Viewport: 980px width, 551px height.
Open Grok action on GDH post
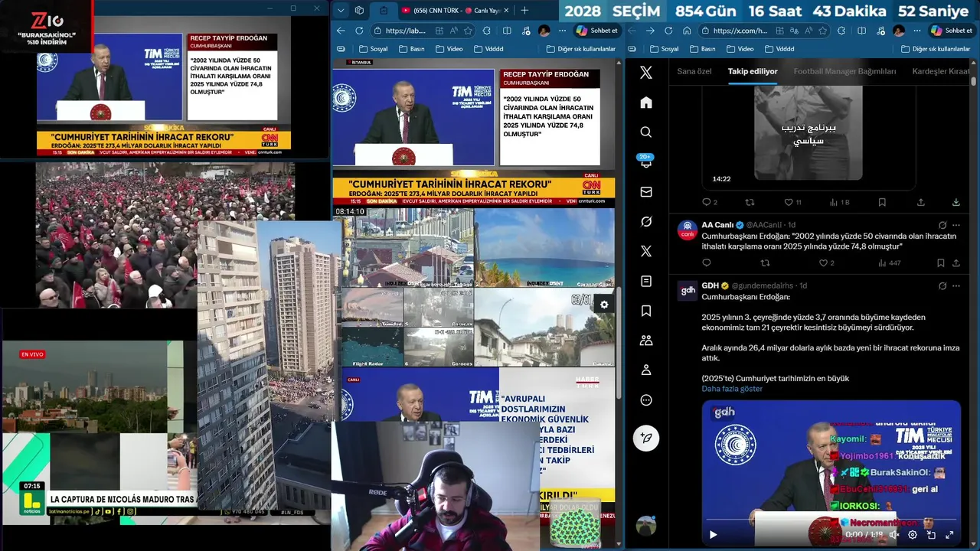click(942, 285)
